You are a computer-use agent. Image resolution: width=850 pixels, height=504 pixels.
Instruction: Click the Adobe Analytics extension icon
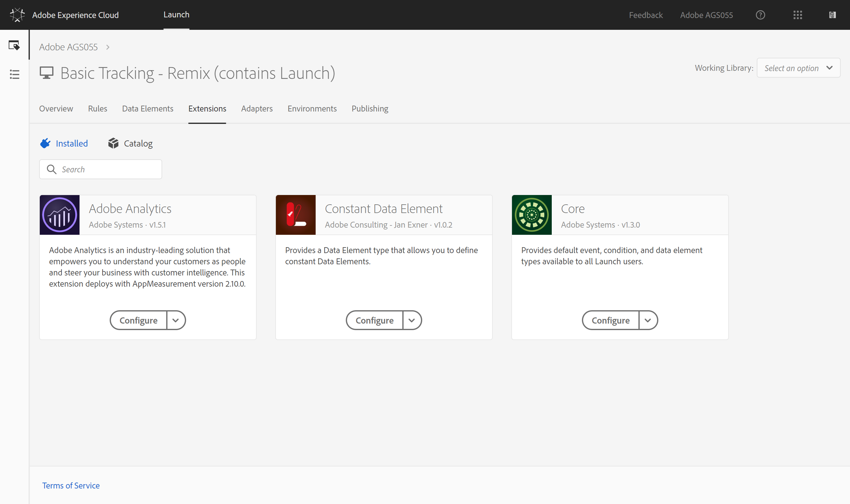click(x=59, y=215)
